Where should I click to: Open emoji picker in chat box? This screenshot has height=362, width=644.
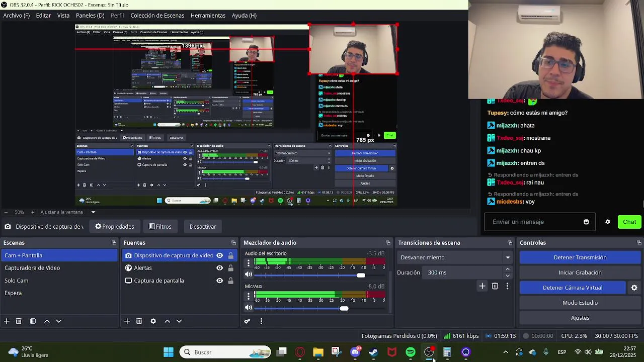coord(586,222)
